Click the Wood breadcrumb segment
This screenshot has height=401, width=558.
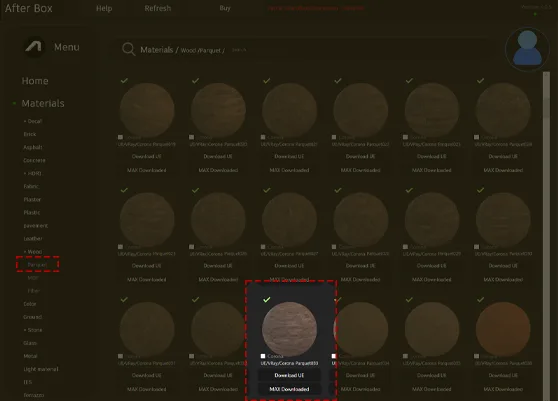pos(189,51)
